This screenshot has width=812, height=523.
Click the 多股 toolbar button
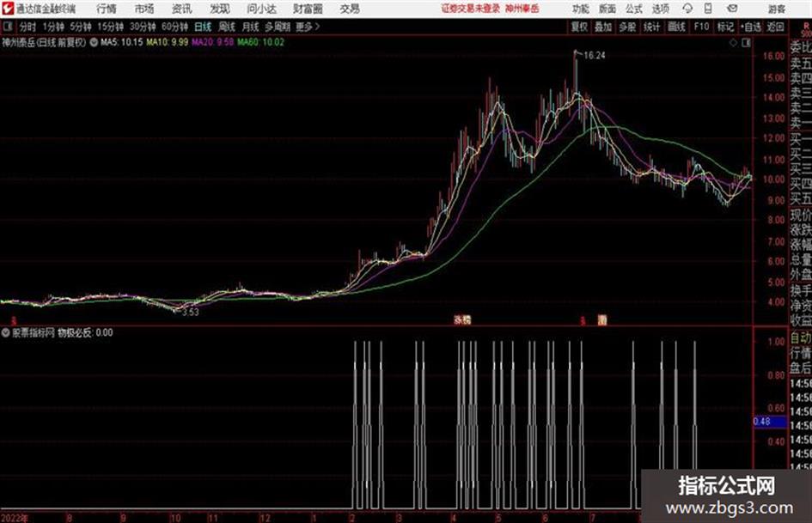[627, 27]
